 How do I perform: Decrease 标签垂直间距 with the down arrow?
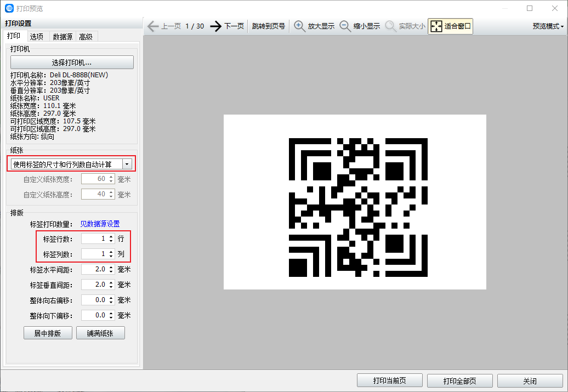coord(111,287)
